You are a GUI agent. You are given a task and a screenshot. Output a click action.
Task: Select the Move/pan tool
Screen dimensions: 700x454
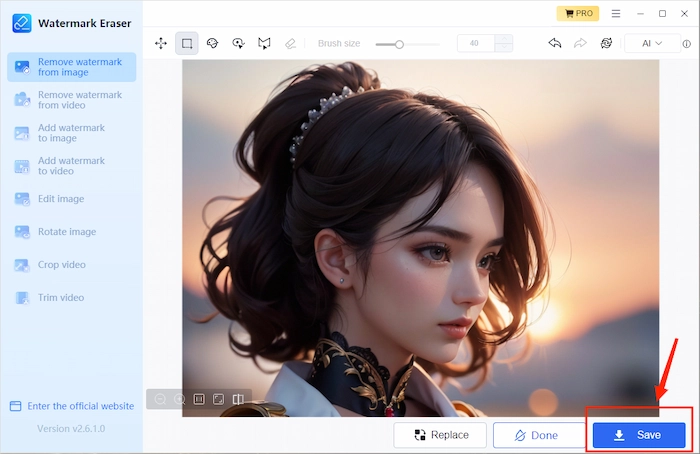160,44
